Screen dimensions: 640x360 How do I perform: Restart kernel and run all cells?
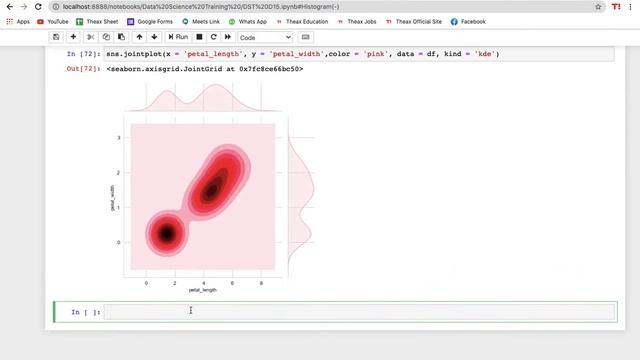pos(228,37)
